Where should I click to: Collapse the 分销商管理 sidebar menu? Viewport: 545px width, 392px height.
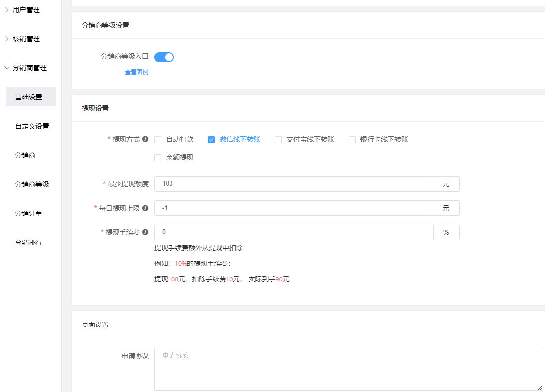click(x=29, y=68)
